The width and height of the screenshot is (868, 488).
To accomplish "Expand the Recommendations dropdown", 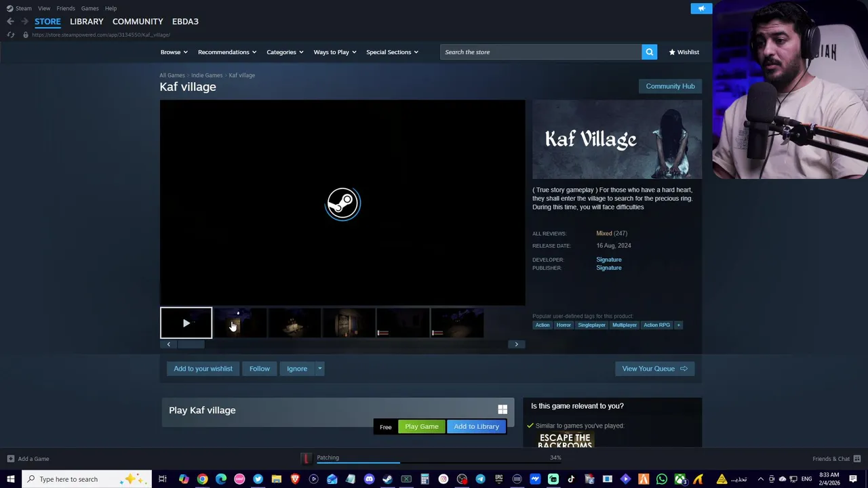I will pos(226,52).
